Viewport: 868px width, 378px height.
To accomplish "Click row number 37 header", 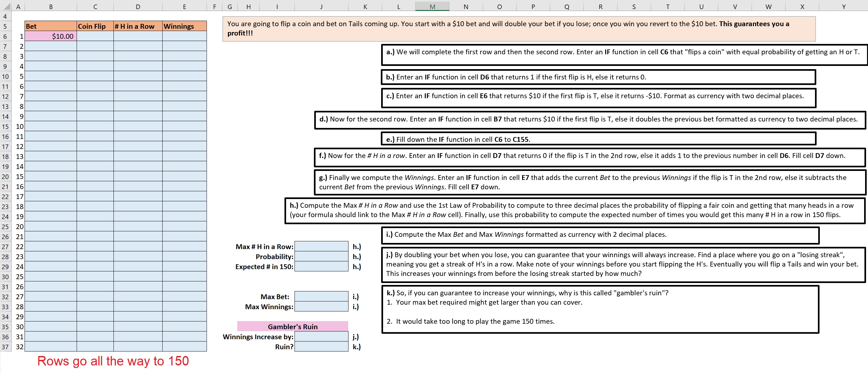I will pos(5,346).
